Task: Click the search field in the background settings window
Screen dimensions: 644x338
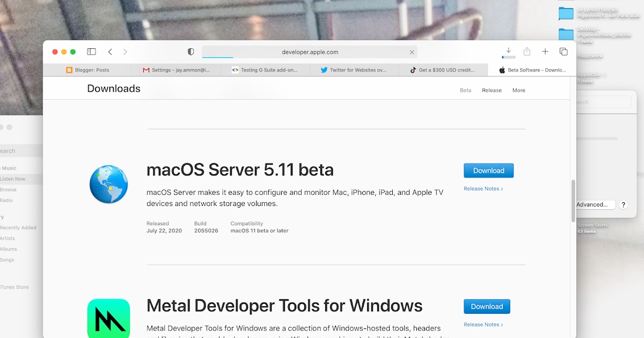Action: 603,102
